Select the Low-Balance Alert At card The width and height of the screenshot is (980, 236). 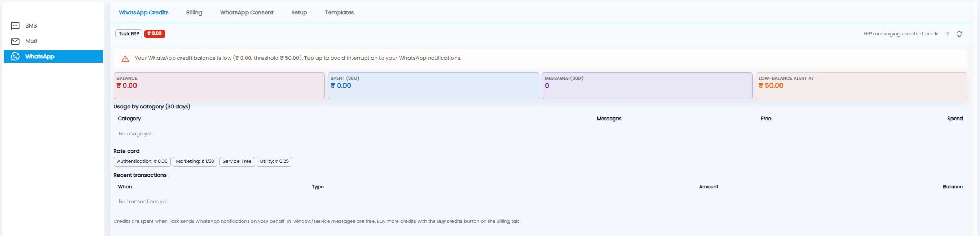861,86
